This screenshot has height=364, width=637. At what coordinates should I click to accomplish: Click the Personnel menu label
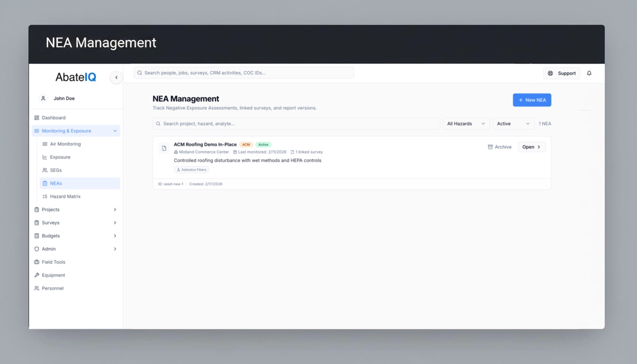(53, 288)
